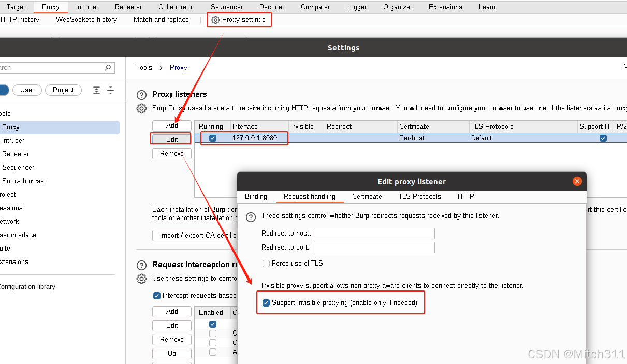Switch to the Intruder top tab
This screenshot has width=627, height=364.
(x=88, y=7)
